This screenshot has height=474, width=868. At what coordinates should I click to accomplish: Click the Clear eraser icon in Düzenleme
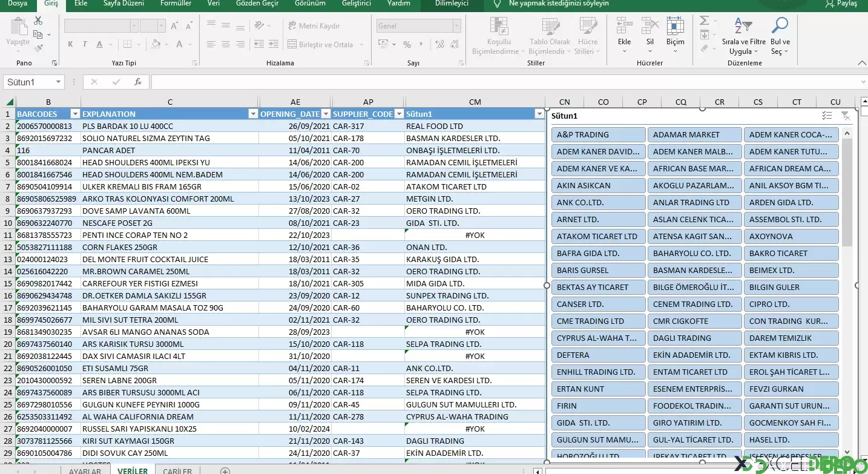(704, 48)
